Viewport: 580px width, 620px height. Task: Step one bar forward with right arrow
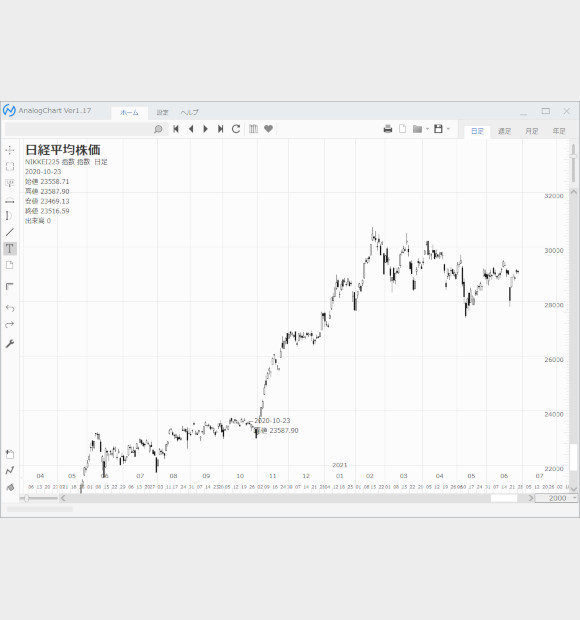click(x=206, y=129)
